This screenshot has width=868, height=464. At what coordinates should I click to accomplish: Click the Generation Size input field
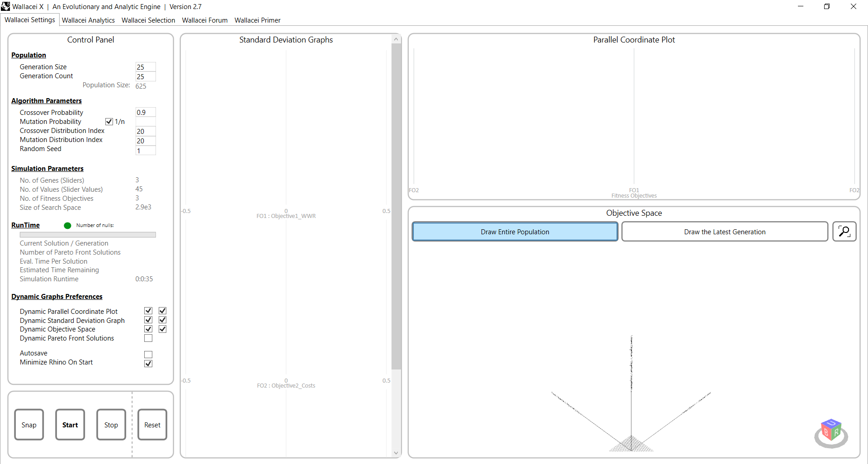[x=145, y=67]
